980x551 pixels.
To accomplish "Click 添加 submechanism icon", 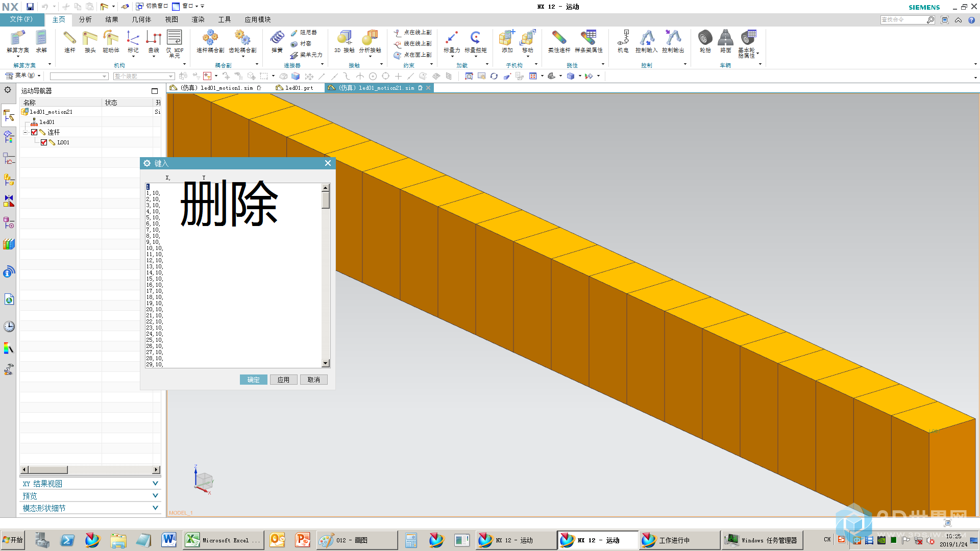I will (507, 41).
